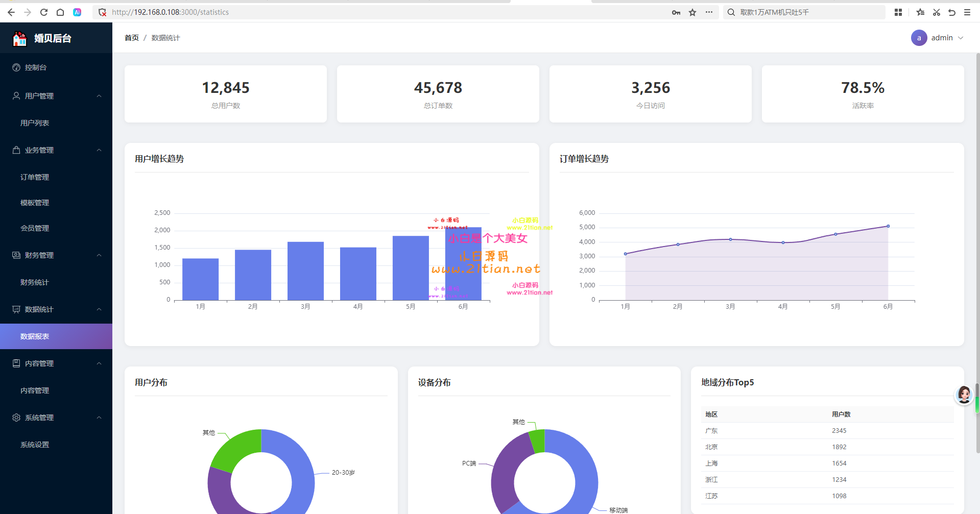The height and width of the screenshot is (514, 980).
Task: Click the admin user avatar
Action: coord(919,38)
